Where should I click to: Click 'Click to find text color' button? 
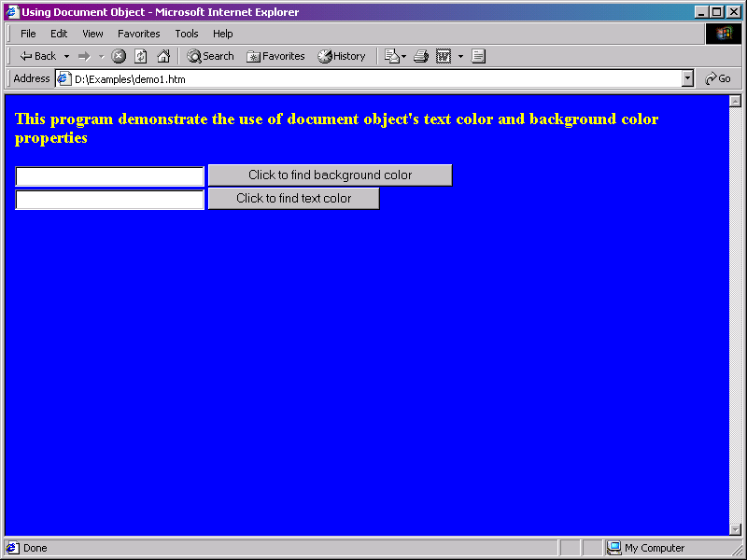(x=293, y=199)
